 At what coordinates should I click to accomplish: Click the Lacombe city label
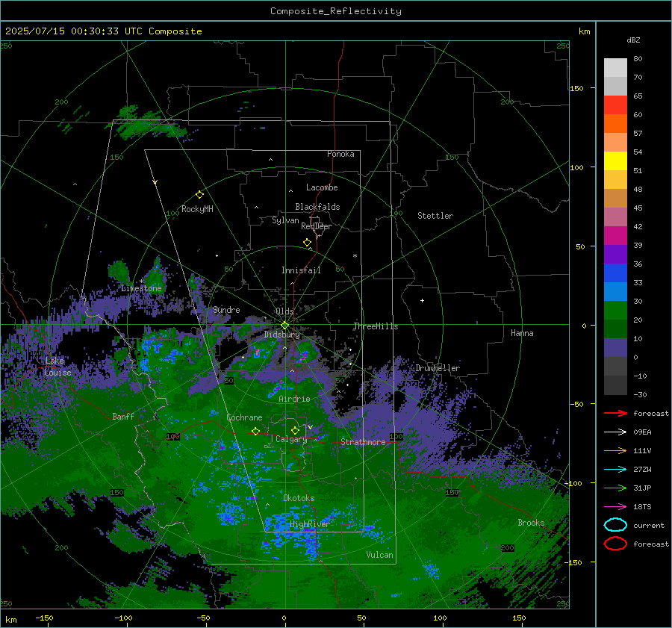[322, 187]
